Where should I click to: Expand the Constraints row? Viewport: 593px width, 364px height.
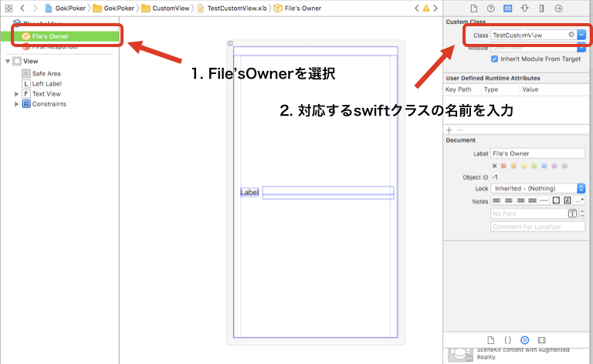coord(16,104)
